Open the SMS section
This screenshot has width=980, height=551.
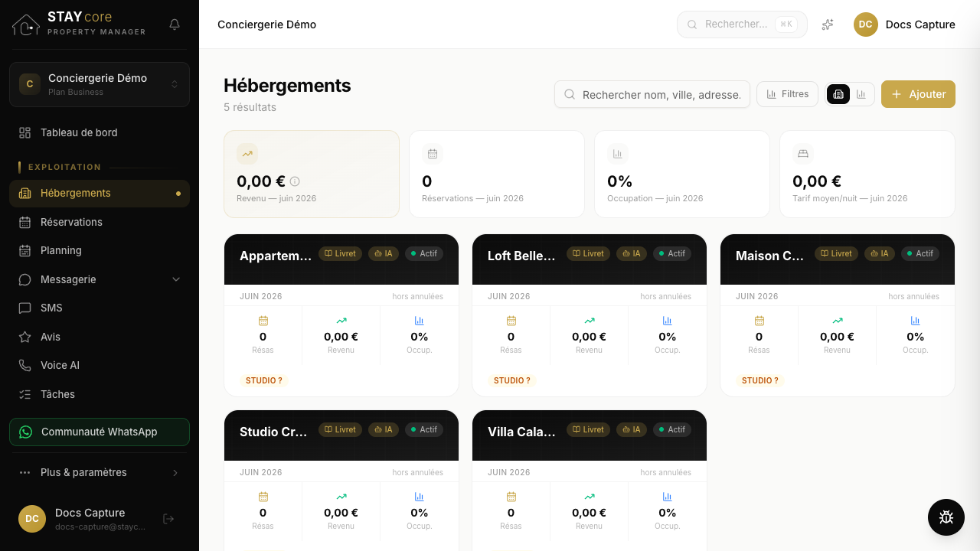click(x=100, y=308)
